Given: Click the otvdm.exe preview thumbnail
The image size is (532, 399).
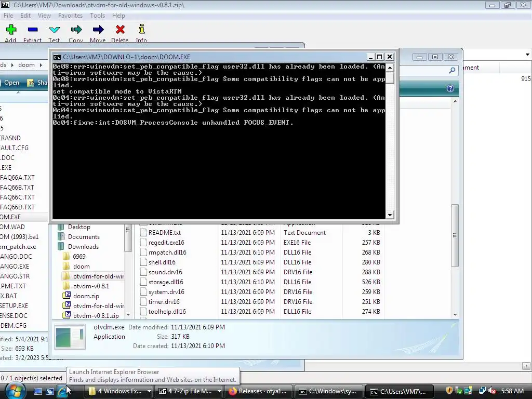Looking at the screenshot, I should coord(70,337).
